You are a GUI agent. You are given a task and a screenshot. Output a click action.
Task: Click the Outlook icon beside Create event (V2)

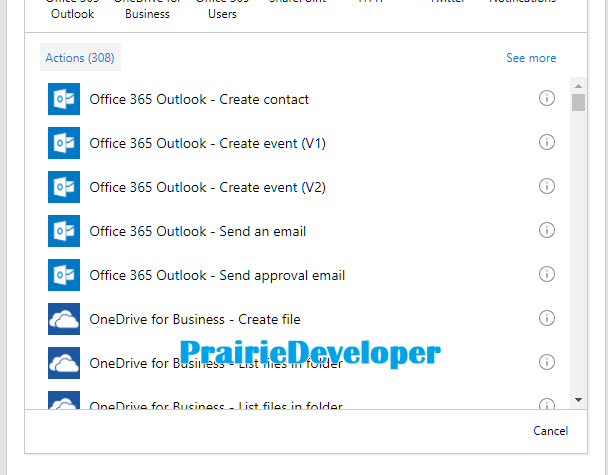tap(64, 187)
